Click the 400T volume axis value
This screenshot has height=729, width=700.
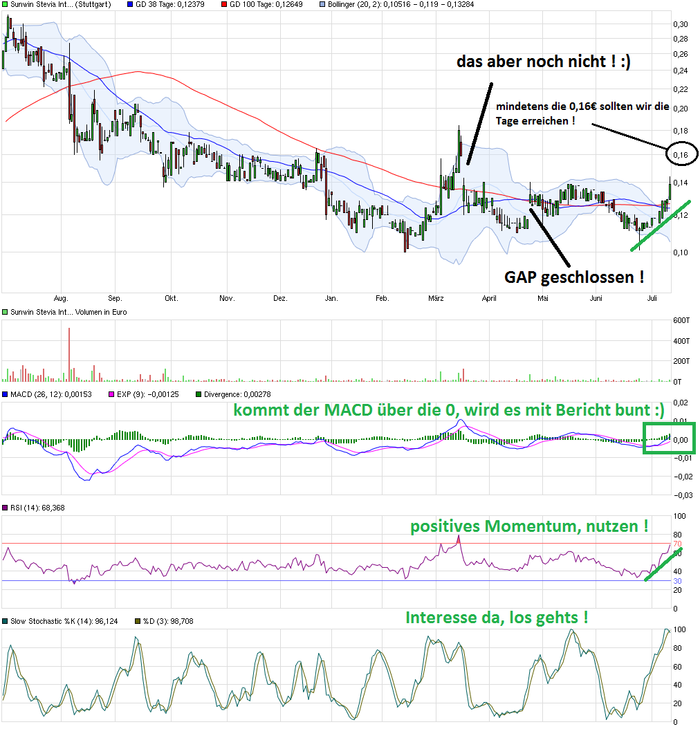[681, 341]
